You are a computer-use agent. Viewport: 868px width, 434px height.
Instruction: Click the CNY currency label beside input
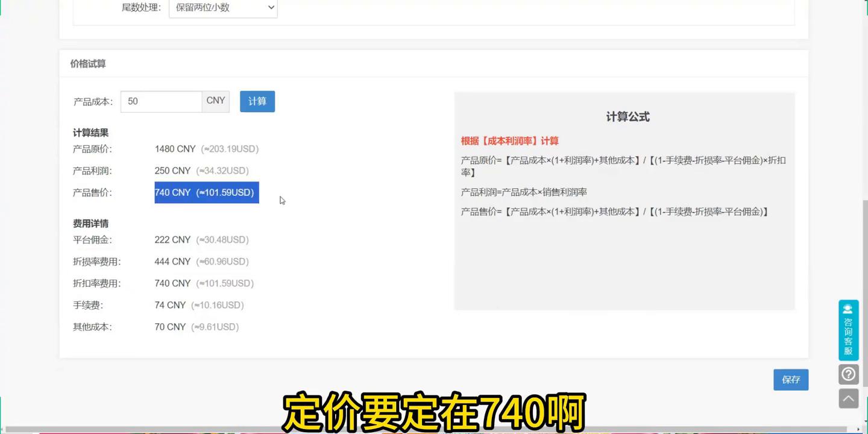[215, 101]
